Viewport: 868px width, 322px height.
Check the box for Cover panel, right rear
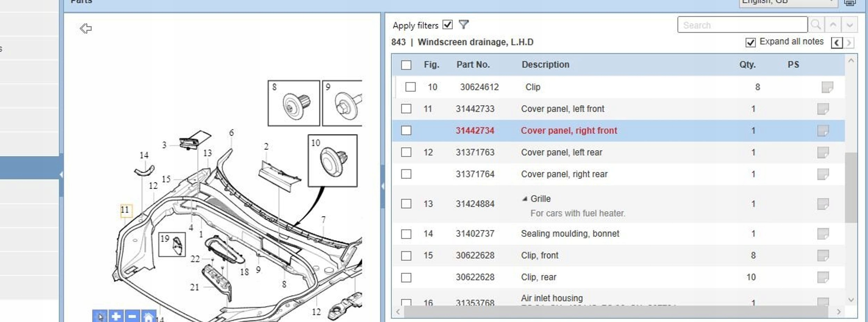(x=406, y=174)
